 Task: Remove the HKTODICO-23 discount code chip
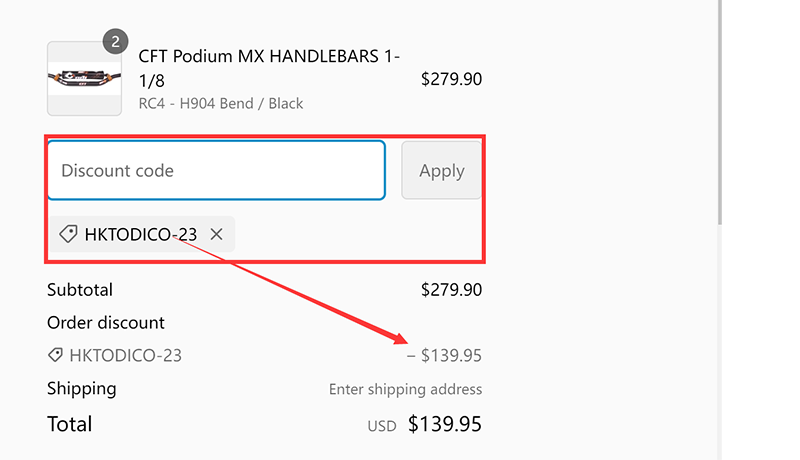click(x=217, y=235)
